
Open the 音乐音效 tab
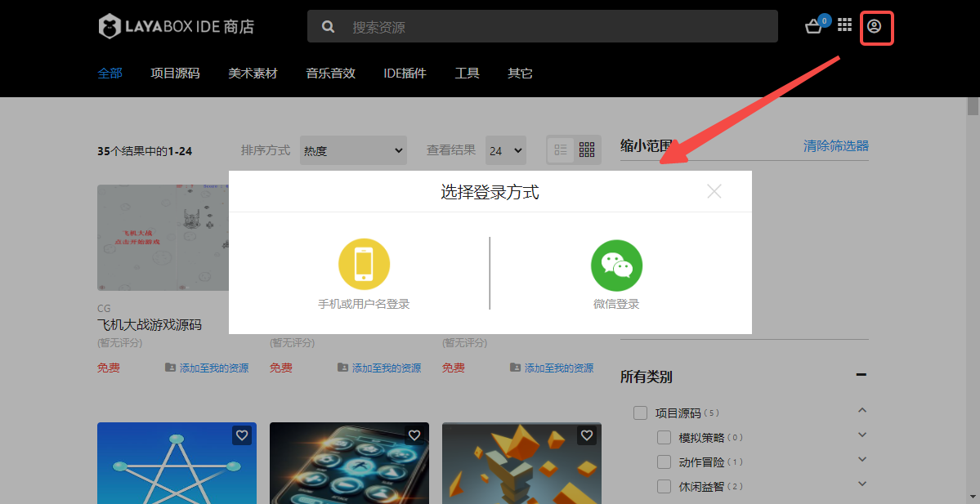tap(331, 73)
